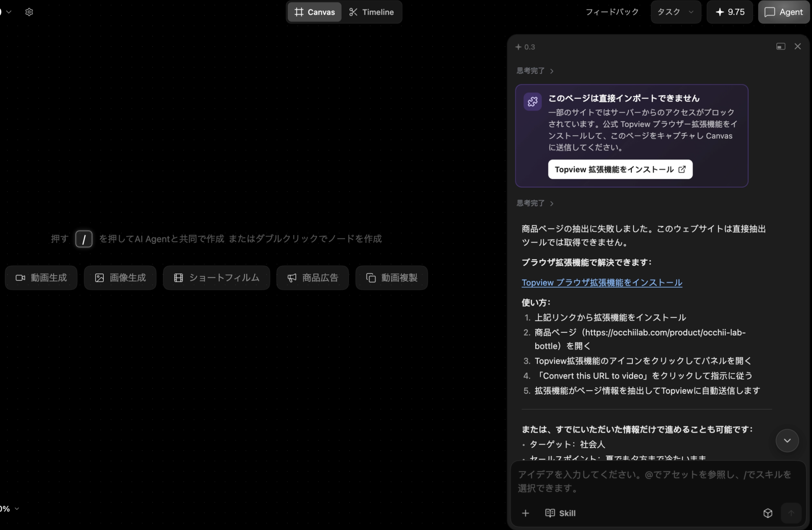
Task: Click the 「Convert this URL to video」 step
Action: (x=644, y=376)
